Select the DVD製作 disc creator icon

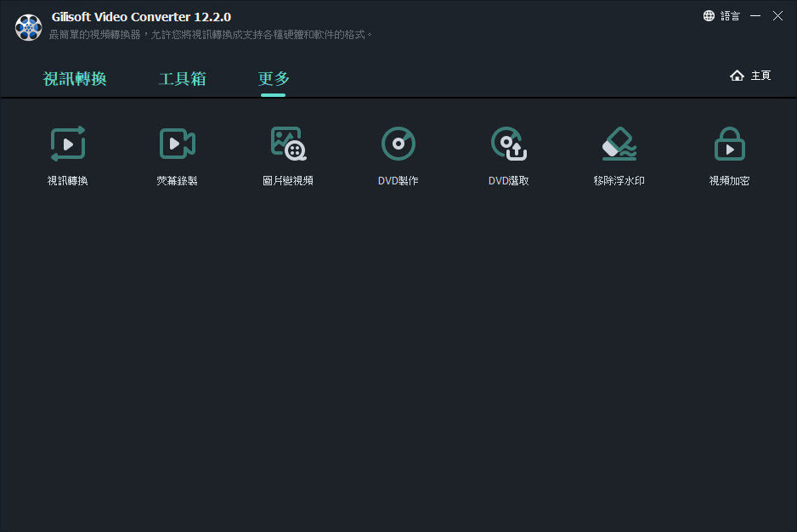coord(398,144)
